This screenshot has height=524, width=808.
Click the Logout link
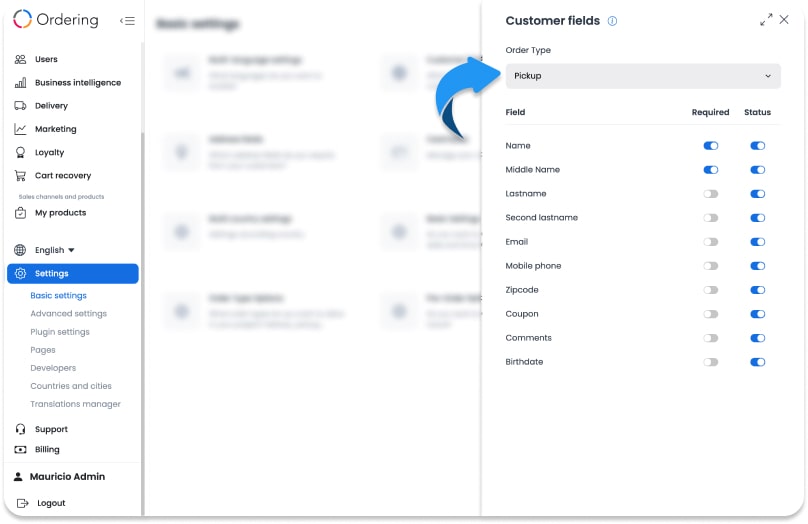point(51,503)
